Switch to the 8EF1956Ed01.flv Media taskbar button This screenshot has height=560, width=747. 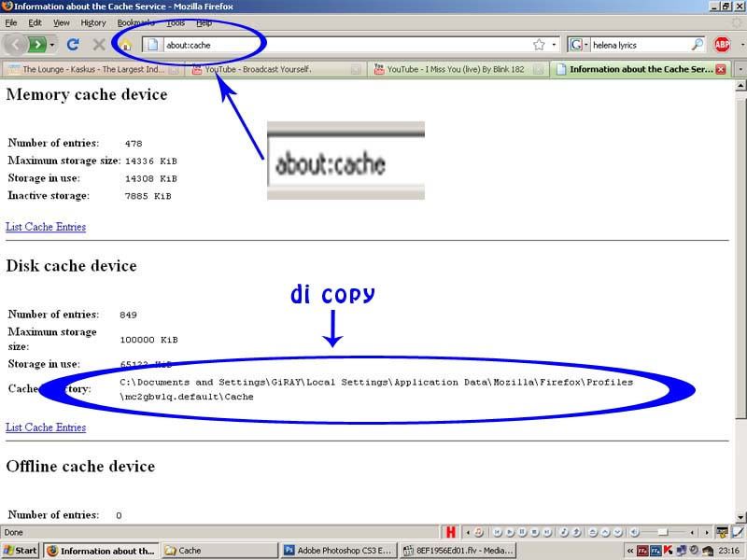click(458, 551)
